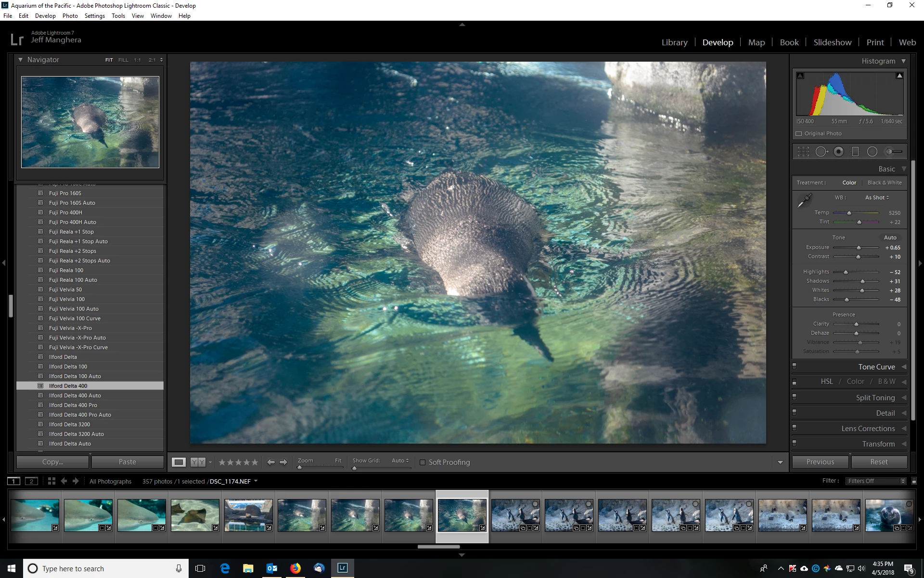Open the WB As Shot dropdown

click(877, 197)
